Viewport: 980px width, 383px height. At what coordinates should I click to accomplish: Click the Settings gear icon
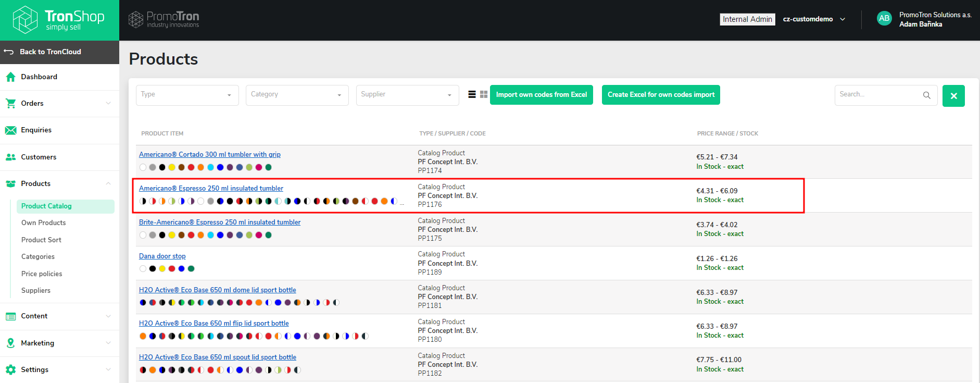pyautogui.click(x=10, y=370)
